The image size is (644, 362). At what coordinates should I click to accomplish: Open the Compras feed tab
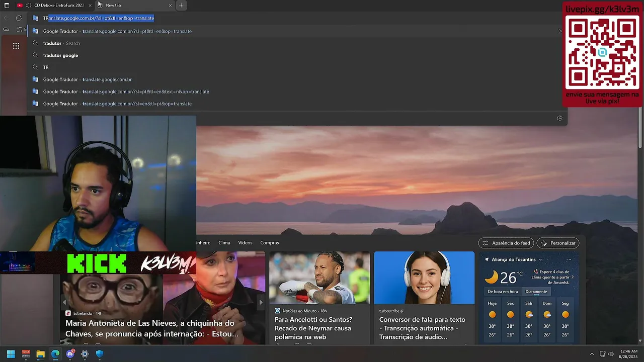(x=269, y=243)
